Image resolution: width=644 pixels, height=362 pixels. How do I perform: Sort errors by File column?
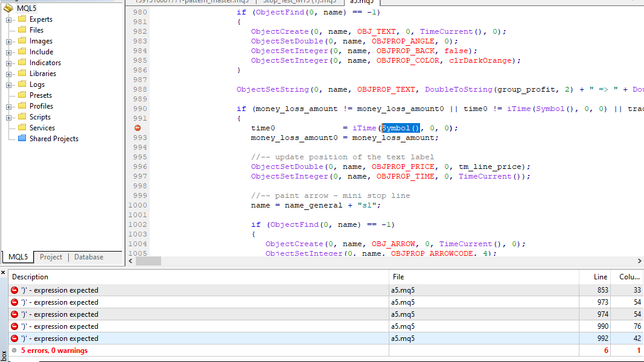coord(484,277)
